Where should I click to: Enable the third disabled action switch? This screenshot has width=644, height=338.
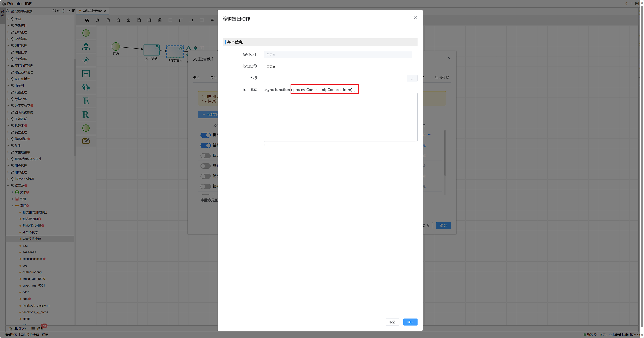click(205, 156)
